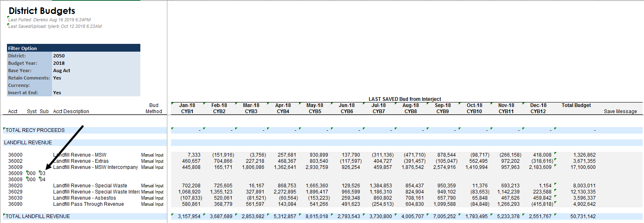Select Manual Input for account 36000
The width and height of the screenshot is (644, 223).
point(152,155)
